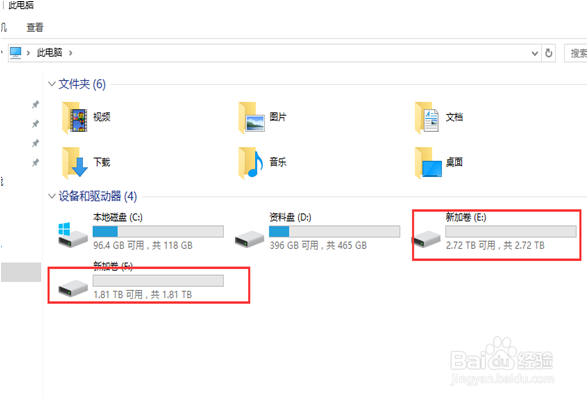Click the refresh button beside address bar
Viewport: 588px width, 400px height.
pos(549,53)
